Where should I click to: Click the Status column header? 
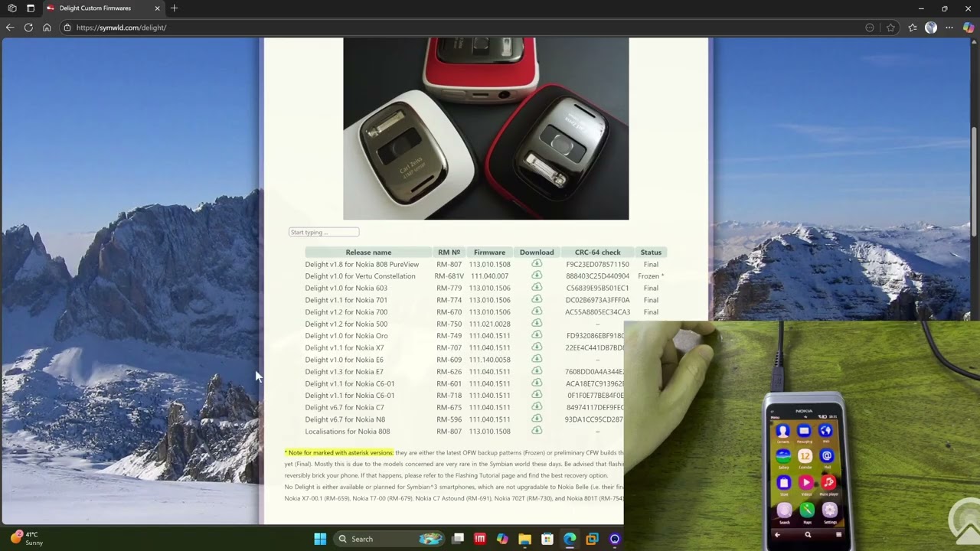[x=651, y=252]
